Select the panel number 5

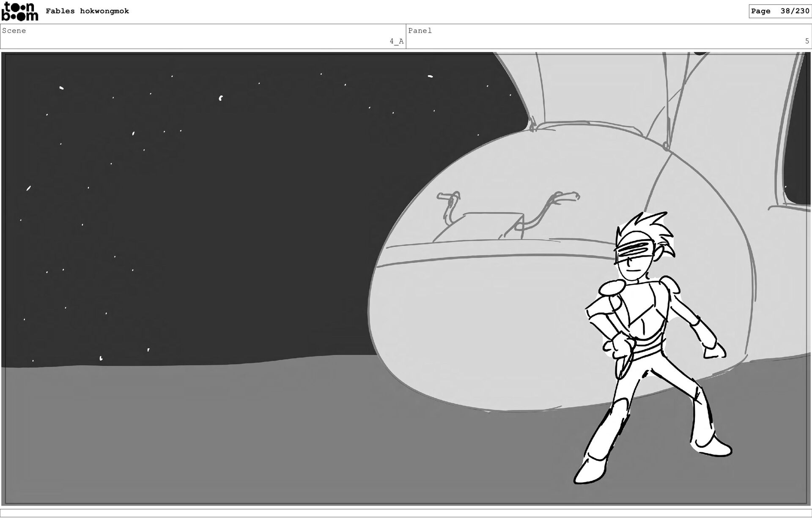[x=807, y=41]
